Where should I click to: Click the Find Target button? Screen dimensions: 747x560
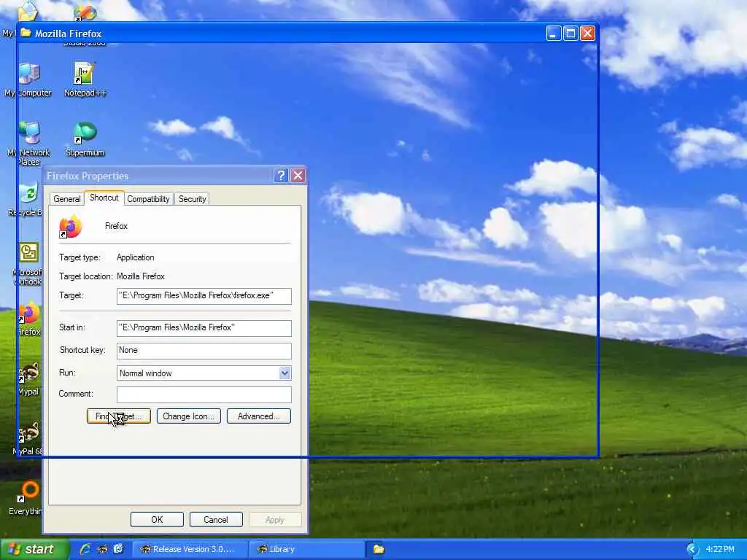[x=119, y=416]
